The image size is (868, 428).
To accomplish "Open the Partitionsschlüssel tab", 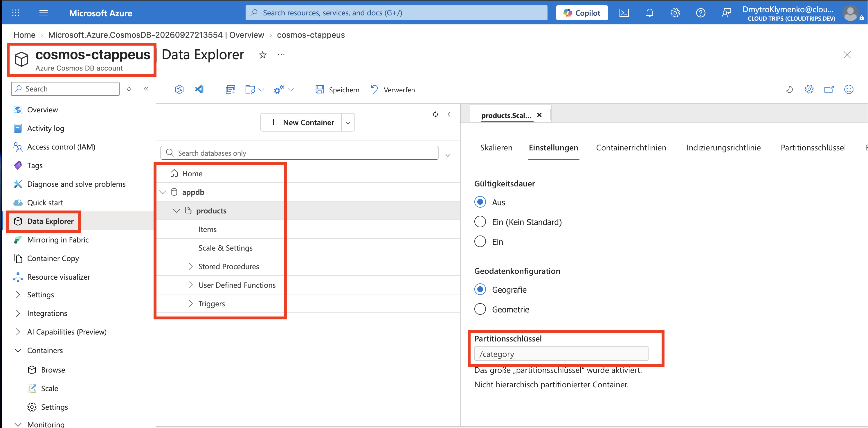I will 813,148.
